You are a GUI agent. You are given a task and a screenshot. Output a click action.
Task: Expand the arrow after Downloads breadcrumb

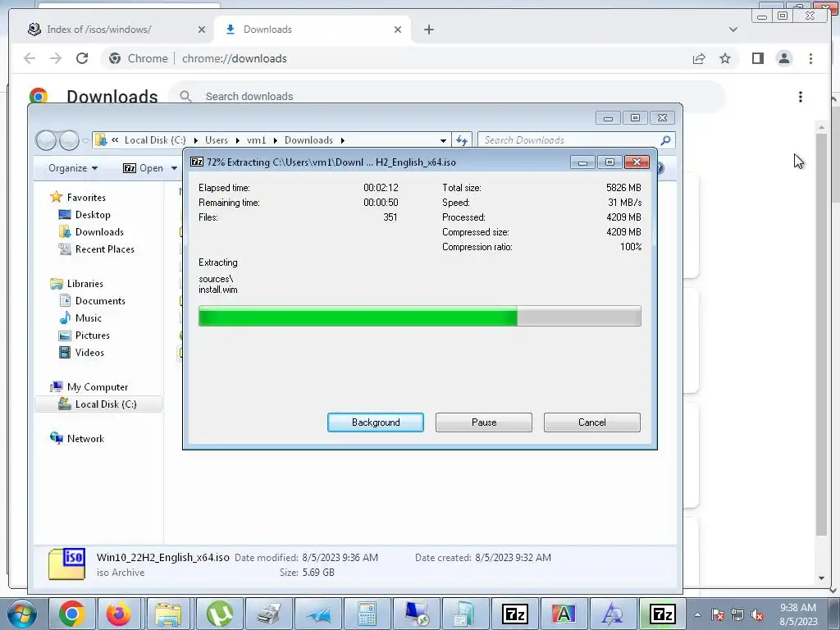point(342,140)
